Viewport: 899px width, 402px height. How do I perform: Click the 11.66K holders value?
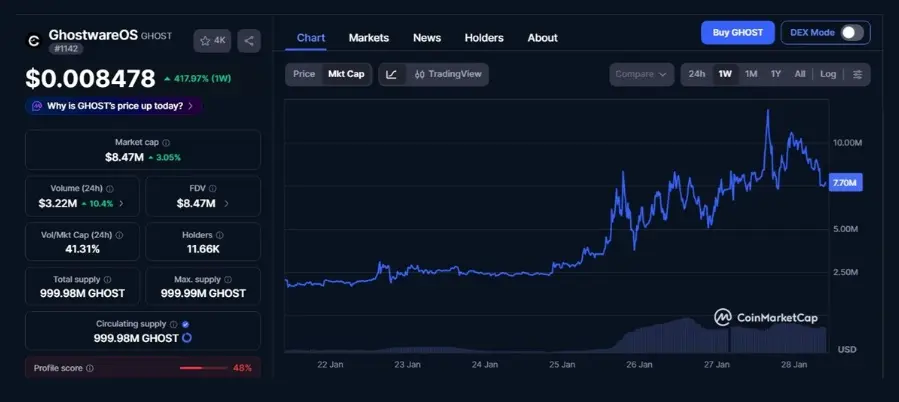click(x=202, y=249)
